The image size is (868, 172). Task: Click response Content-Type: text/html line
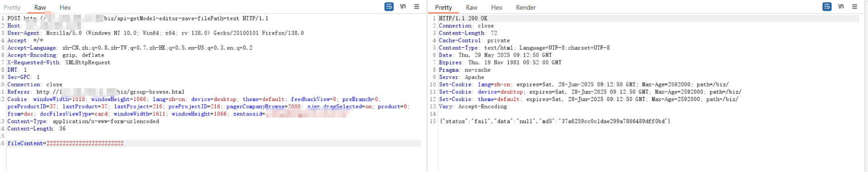(x=524, y=48)
